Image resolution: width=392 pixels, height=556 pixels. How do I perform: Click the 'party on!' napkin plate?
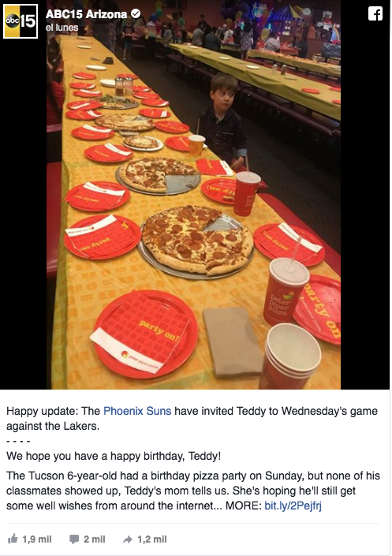pyautogui.click(x=145, y=334)
